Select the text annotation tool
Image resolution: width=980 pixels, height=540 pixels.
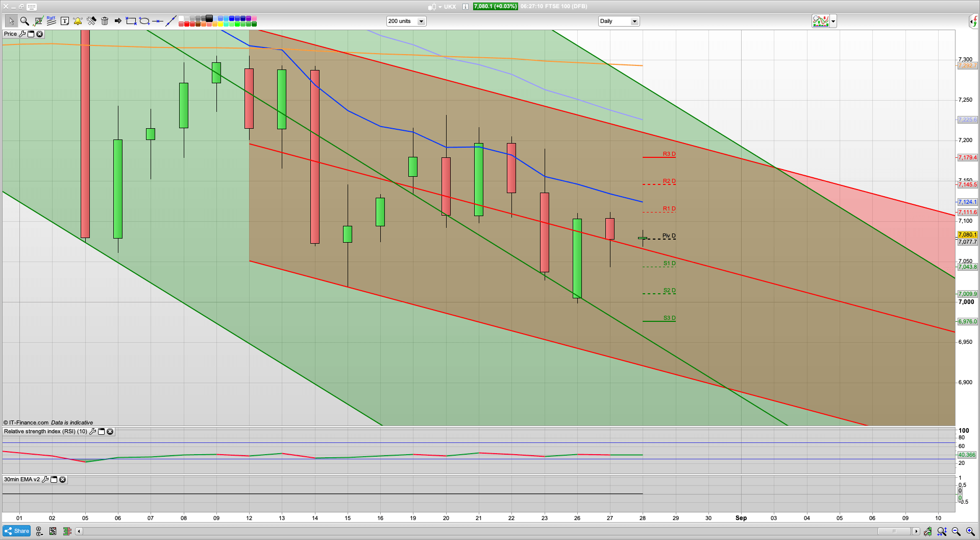[65, 21]
